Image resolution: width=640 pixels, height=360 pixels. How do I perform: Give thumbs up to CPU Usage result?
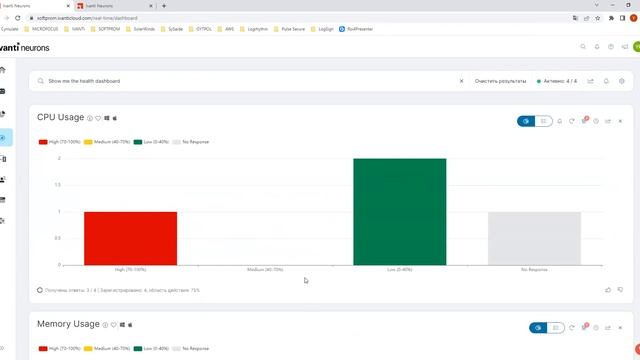coord(608,290)
